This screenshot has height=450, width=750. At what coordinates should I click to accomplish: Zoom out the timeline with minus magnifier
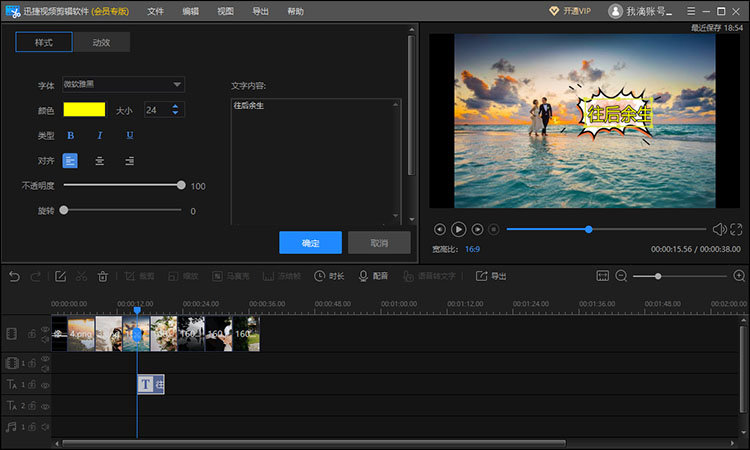[621, 276]
